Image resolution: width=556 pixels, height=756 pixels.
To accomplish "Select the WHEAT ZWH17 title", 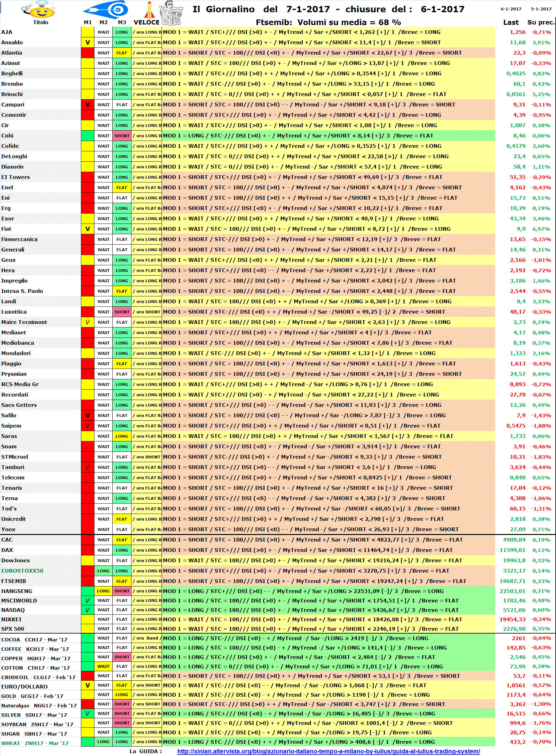I will click(x=35, y=743).
